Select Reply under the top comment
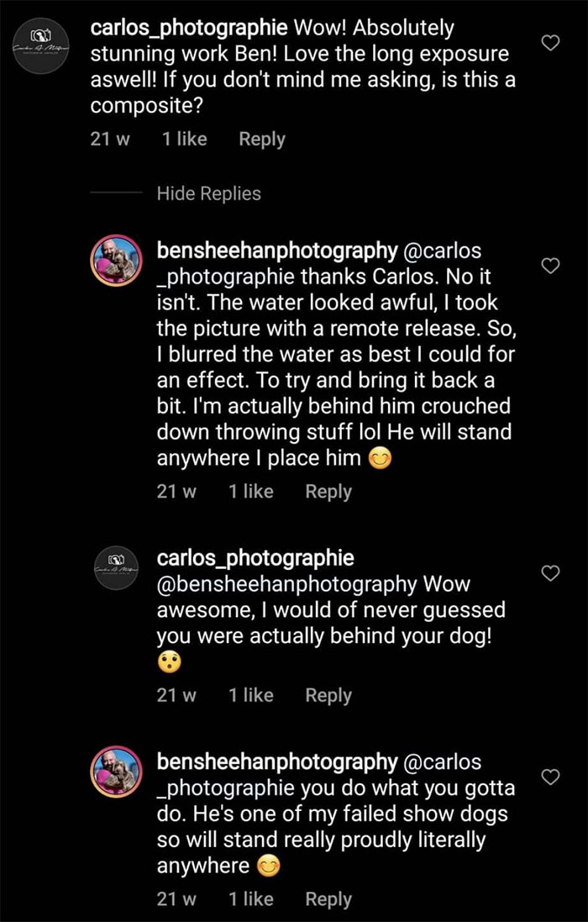This screenshot has width=588, height=922. tap(261, 140)
